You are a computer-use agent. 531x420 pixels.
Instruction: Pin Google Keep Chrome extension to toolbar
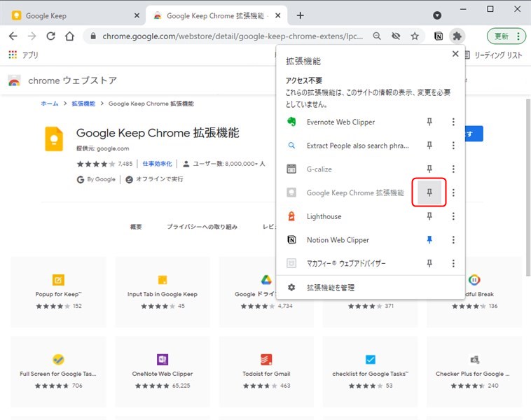pyautogui.click(x=430, y=192)
